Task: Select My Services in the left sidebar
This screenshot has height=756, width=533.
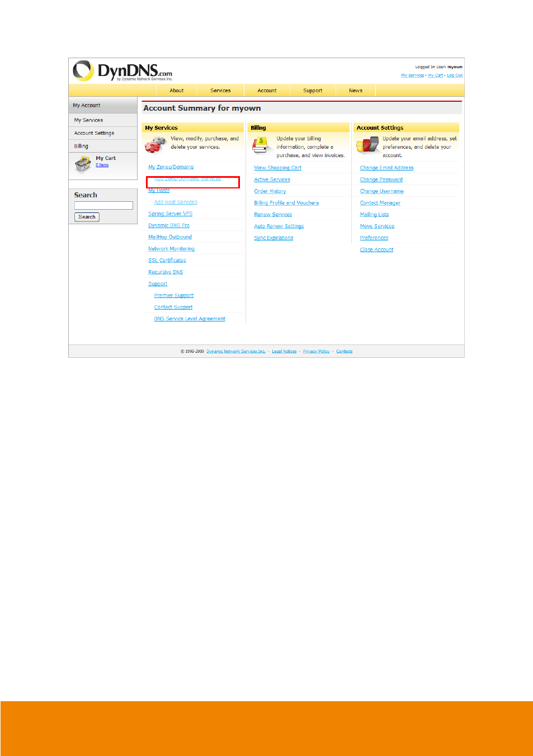Action: click(103, 120)
